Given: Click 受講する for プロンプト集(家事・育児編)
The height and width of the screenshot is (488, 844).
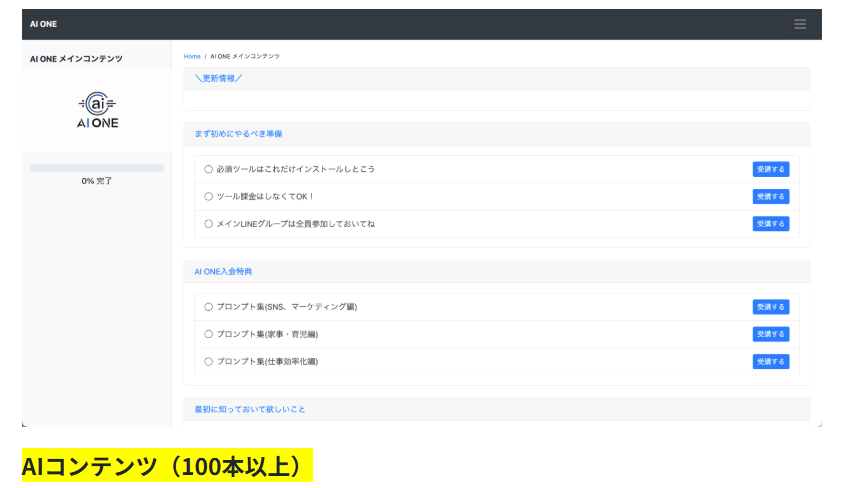Looking at the screenshot, I should pos(771,334).
